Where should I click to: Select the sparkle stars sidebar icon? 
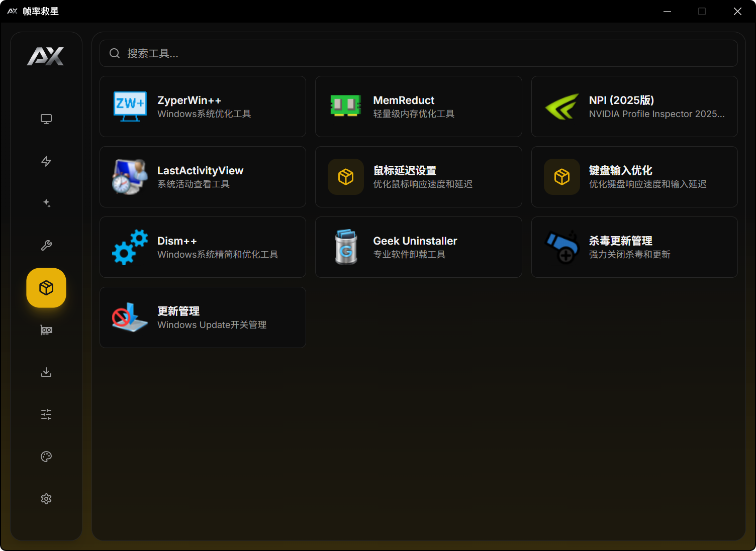point(46,203)
